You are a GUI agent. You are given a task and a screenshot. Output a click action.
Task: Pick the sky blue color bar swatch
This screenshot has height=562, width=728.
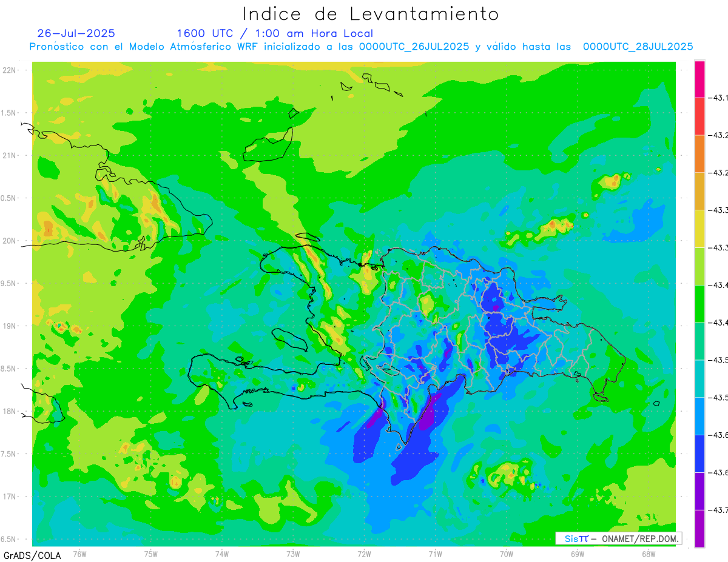699,416
